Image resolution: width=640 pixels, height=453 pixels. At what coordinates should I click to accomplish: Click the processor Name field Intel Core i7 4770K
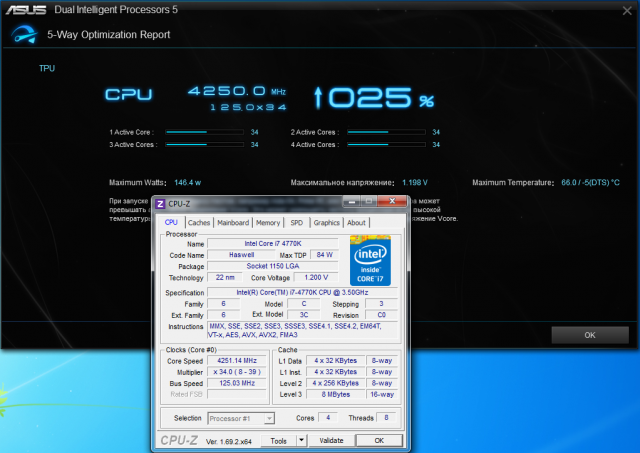pyautogui.click(x=273, y=244)
